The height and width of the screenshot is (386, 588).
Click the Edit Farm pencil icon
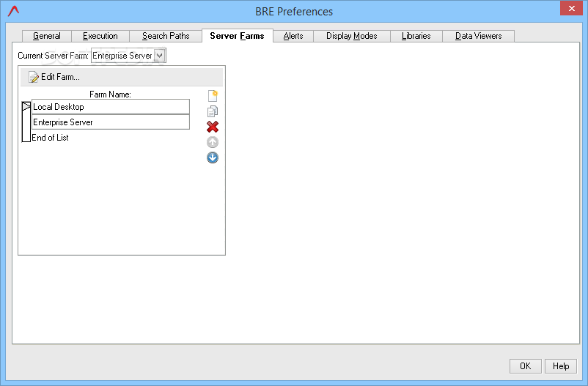pos(34,77)
